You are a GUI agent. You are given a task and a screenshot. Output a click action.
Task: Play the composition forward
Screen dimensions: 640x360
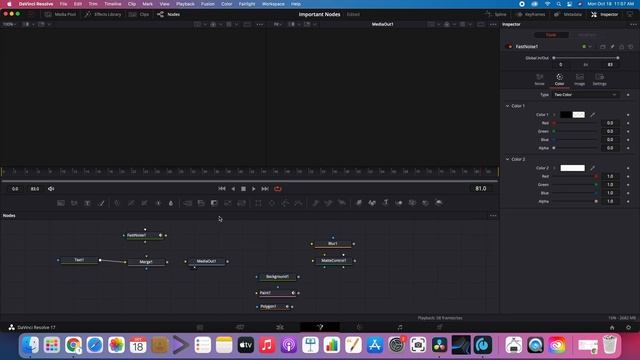click(254, 189)
